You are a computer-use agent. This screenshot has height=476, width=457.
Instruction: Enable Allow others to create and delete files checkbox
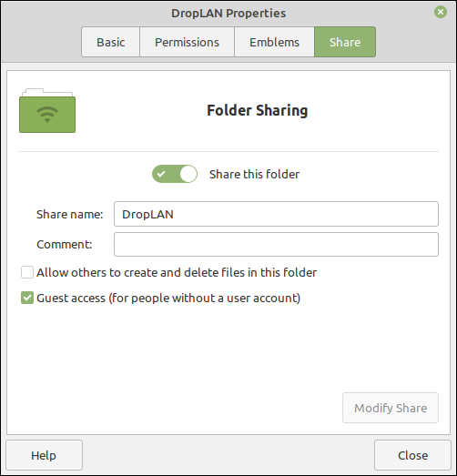pos(27,272)
